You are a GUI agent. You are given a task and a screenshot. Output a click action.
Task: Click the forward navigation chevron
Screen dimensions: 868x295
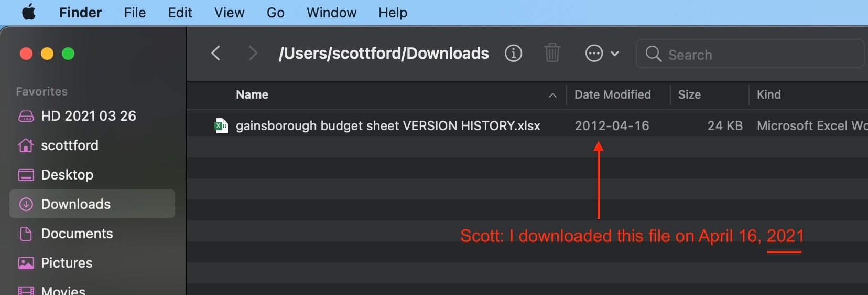coord(253,53)
